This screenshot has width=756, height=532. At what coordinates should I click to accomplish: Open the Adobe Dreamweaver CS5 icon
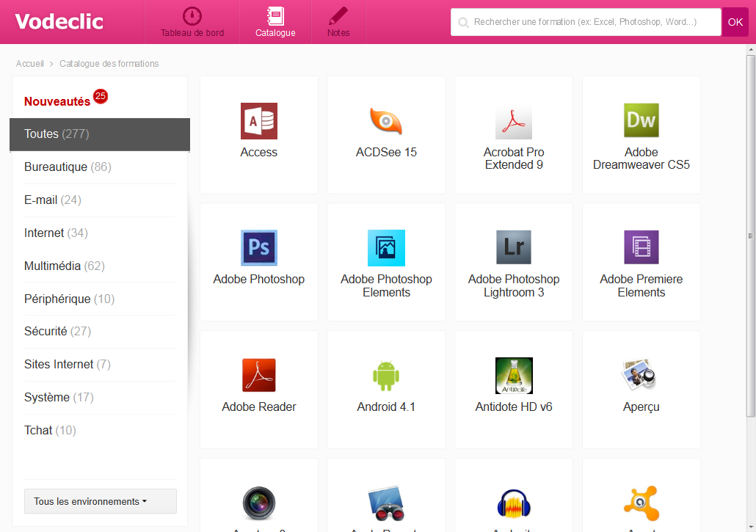coord(641,120)
